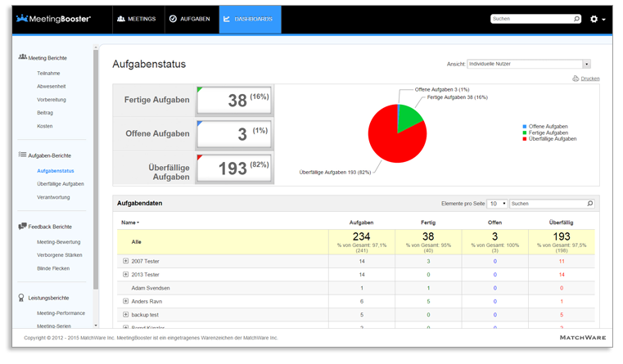
Task: Sort by the Aufgaben column header
Action: pyautogui.click(x=361, y=222)
